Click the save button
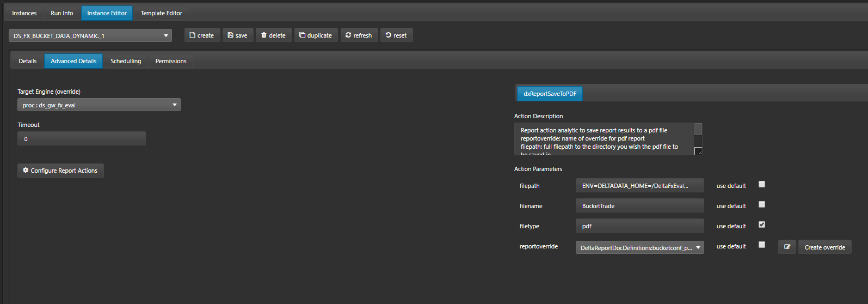 tap(238, 35)
